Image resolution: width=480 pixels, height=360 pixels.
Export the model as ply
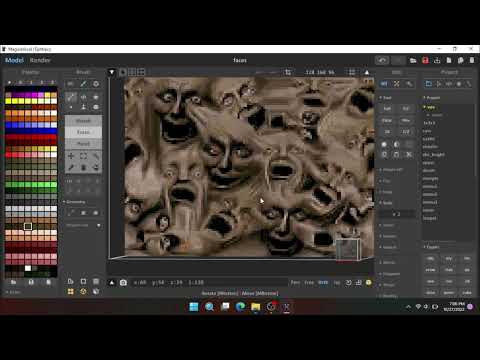[x=449, y=259]
